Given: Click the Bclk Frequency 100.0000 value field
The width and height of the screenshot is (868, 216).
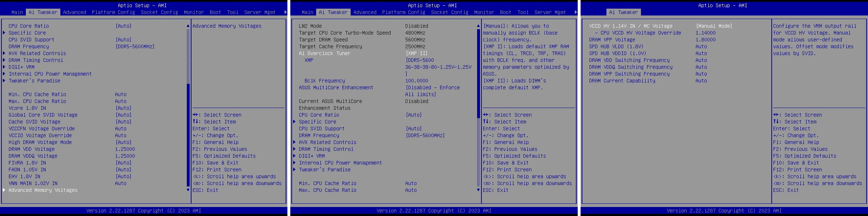Looking at the screenshot, I should tap(416, 81).
